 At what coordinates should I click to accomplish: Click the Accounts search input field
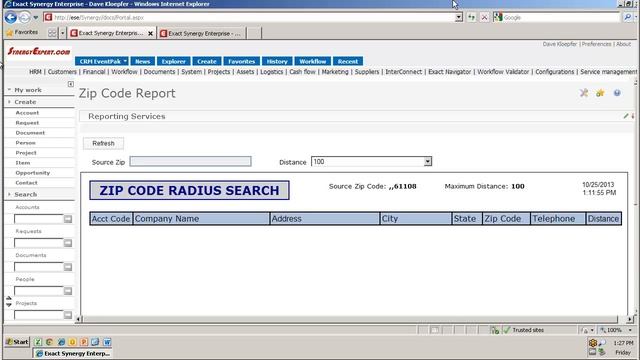[39, 219]
